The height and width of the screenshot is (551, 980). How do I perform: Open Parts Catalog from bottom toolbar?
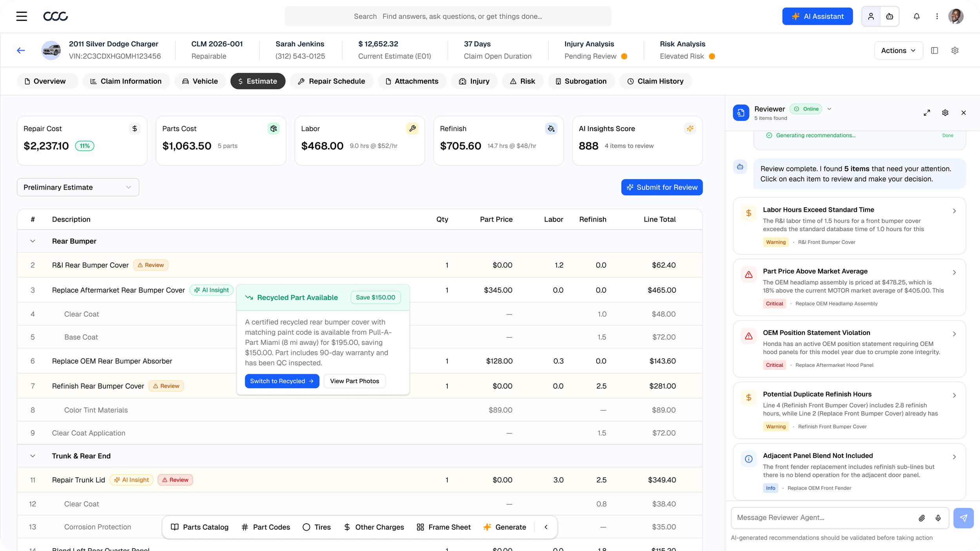click(200, 527)
